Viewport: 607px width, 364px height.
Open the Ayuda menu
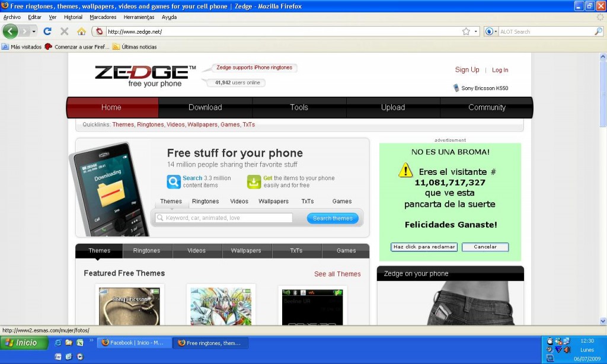[169, 17]
